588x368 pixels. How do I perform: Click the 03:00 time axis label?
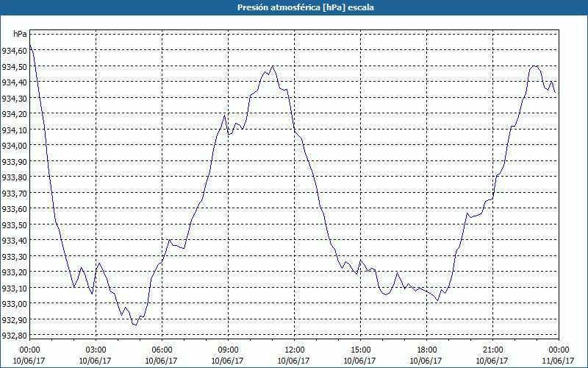coord(96,350)
